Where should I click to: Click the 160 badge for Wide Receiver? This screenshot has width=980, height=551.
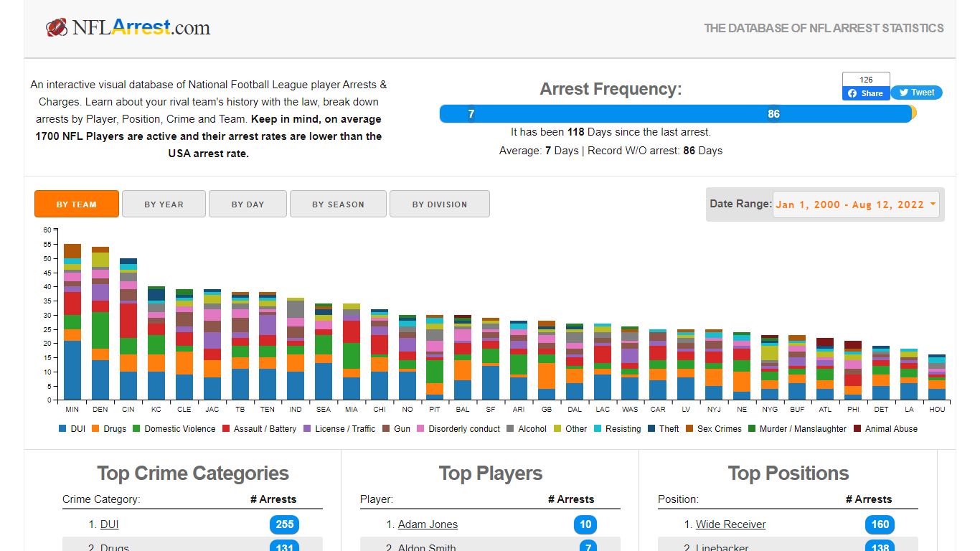pos(880,524)
